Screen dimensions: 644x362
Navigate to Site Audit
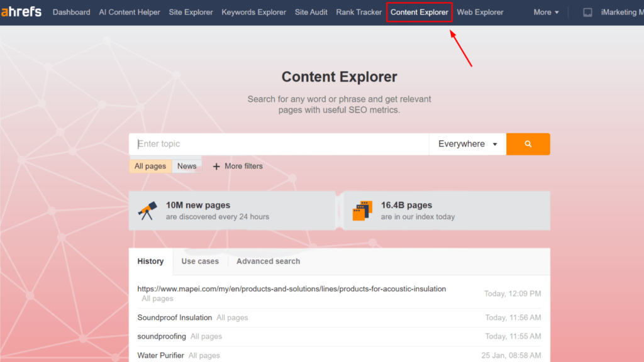[x=311, y=13]
